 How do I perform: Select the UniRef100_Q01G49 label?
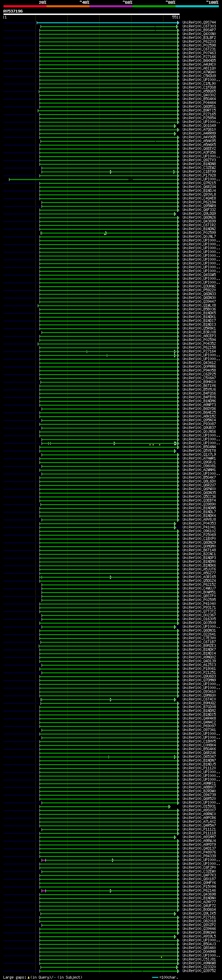[x=199, y=125]
